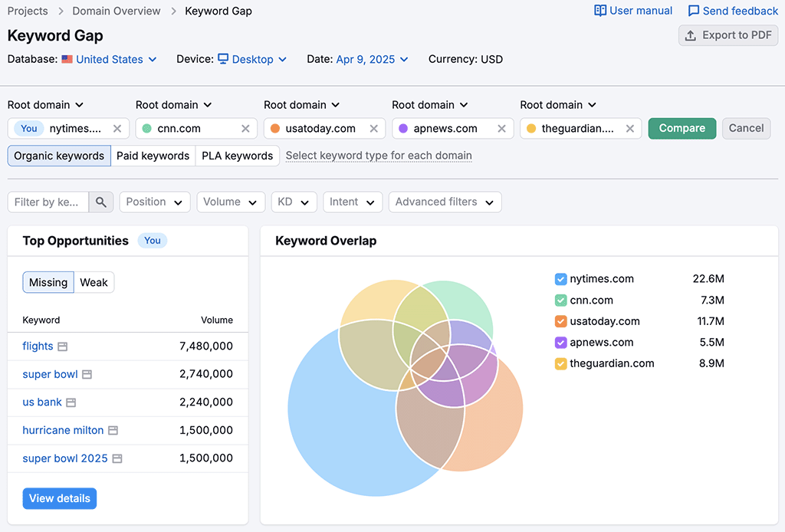785x532 pixels.
Task: Uncheck the cnn.com legend checkbox
Action: point(560,300)
